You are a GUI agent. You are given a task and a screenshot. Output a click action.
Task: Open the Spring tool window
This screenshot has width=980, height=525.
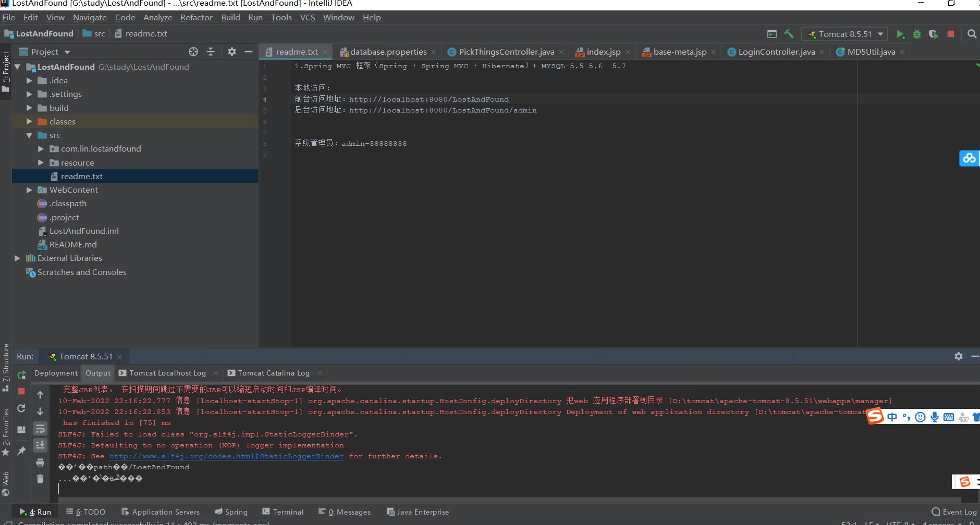click(231, 512)
